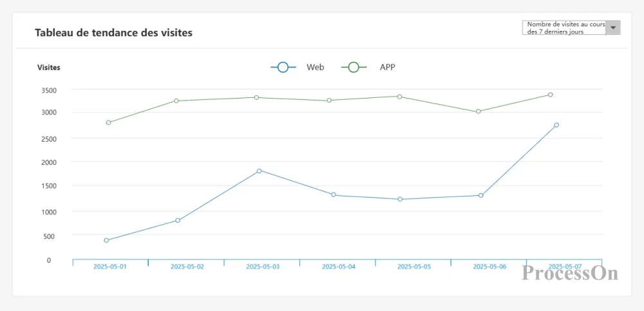
Task: Click the Web legend label
Action: [x=315, y=67]
